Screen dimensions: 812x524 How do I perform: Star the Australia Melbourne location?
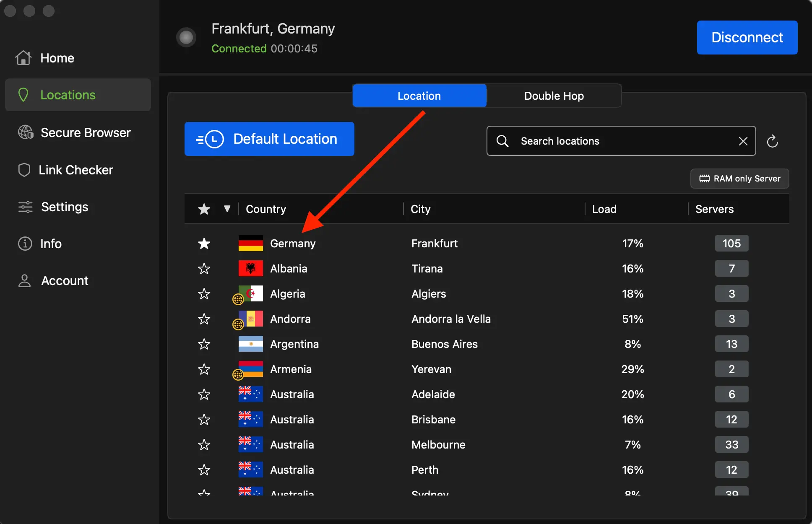point(204,445)
